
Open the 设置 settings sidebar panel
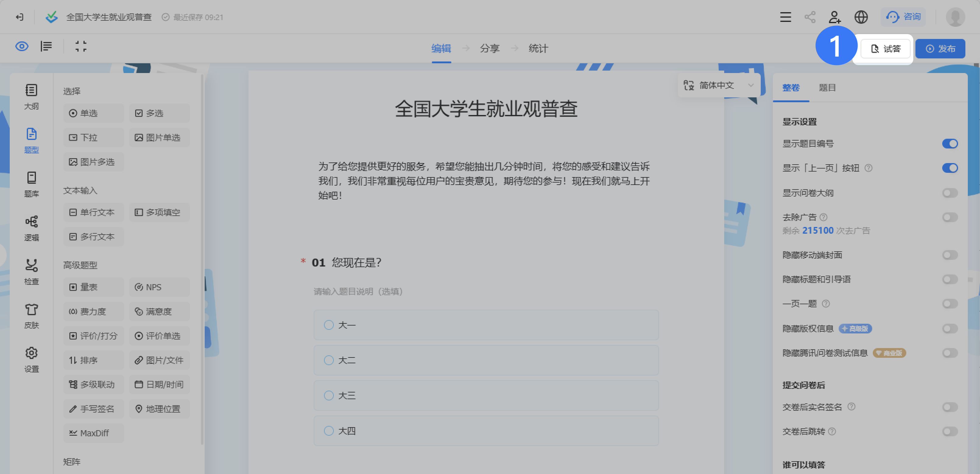click(x=31, y=359)
